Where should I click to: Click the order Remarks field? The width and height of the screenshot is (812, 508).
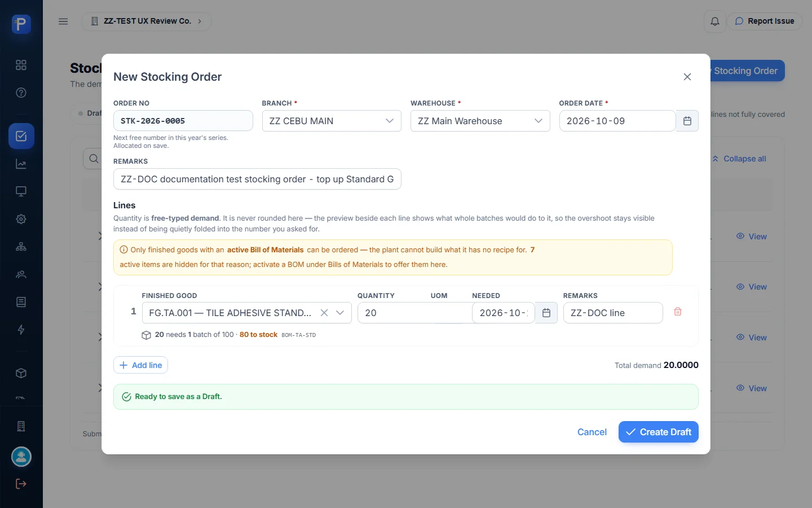[x=257, y=179]
